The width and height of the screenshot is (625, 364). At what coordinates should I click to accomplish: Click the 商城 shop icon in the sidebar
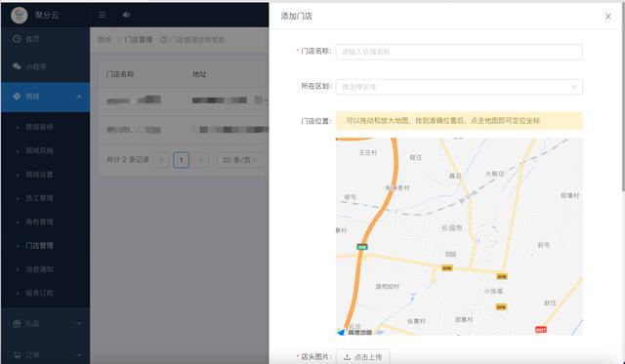[17, 97]
